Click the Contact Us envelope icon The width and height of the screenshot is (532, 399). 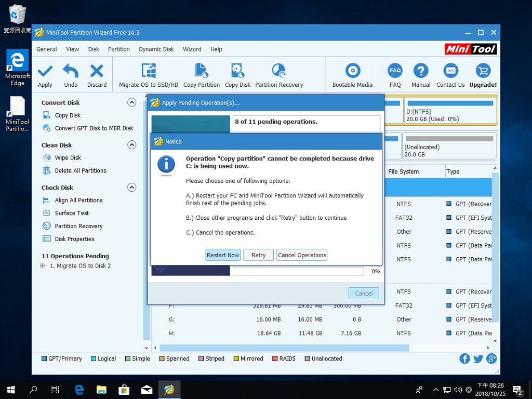pos(450,71)
